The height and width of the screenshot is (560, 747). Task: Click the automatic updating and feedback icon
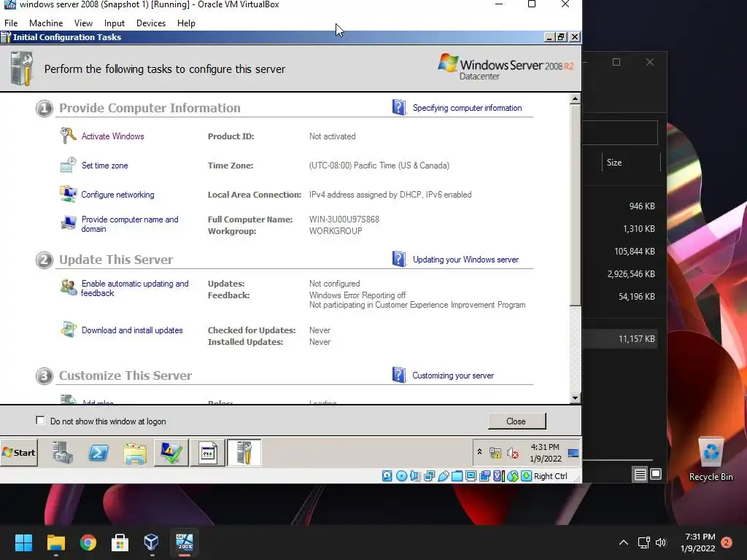[69, 287]
